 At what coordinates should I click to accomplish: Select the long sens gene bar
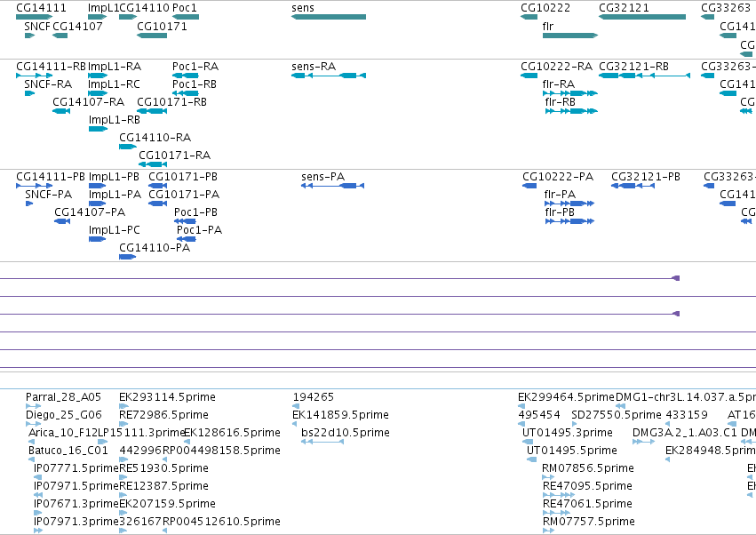click(329, 17)
